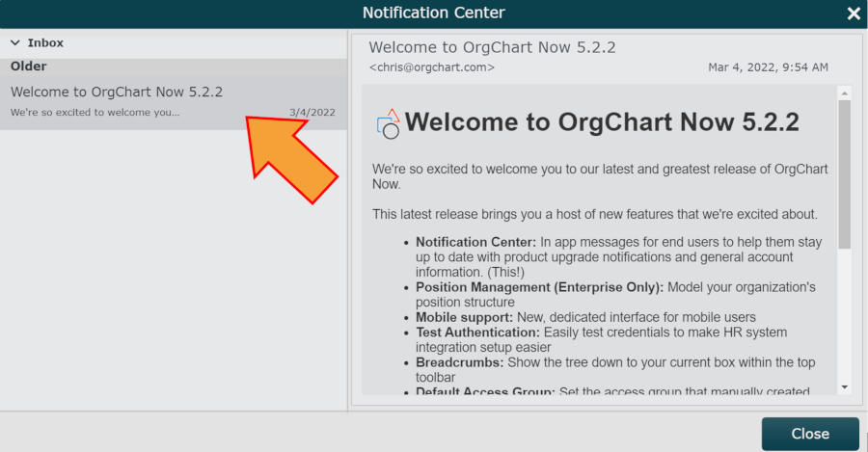Click the Notification Center bullet item
This screenshot has width=868, height=452.
coord(618,257)
